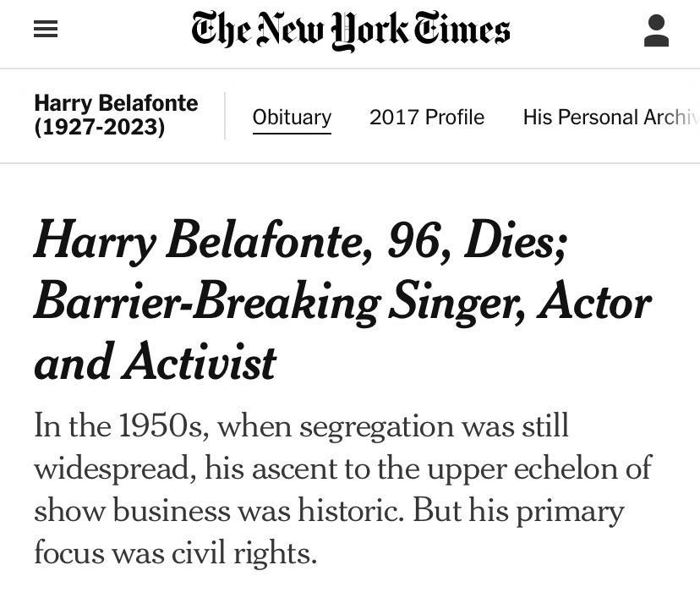Select the person silhouette icon top right
The width and height of the screenshot is (700, 598).
click(656, 28)
